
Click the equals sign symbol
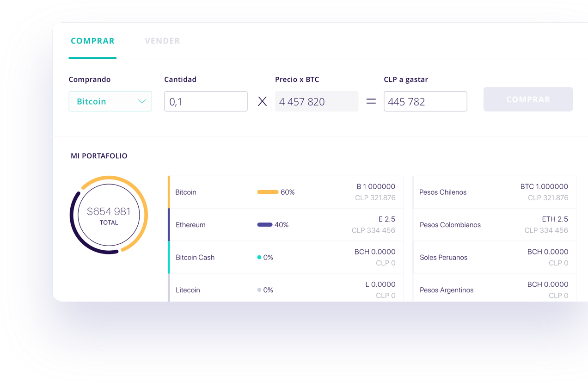371,101
